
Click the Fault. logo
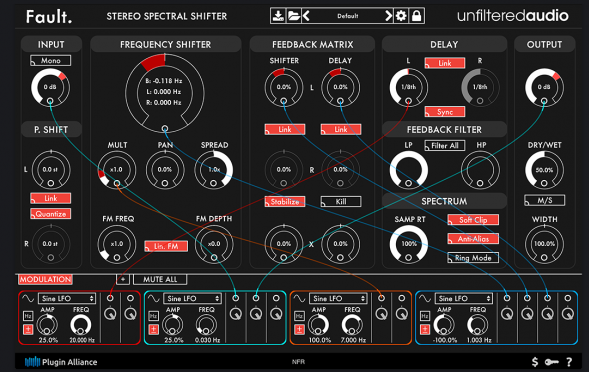click(49, 17)
